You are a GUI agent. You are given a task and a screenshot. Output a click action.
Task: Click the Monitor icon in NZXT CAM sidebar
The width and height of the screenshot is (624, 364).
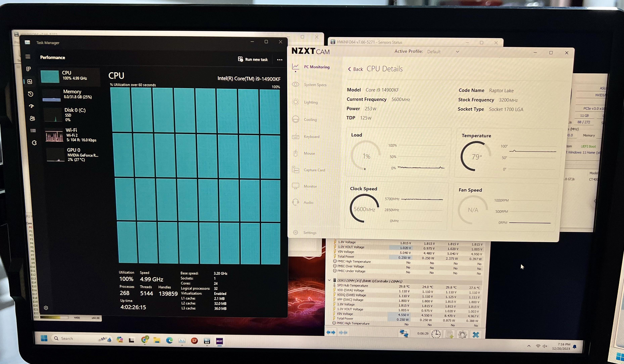[x=295, y=186]
